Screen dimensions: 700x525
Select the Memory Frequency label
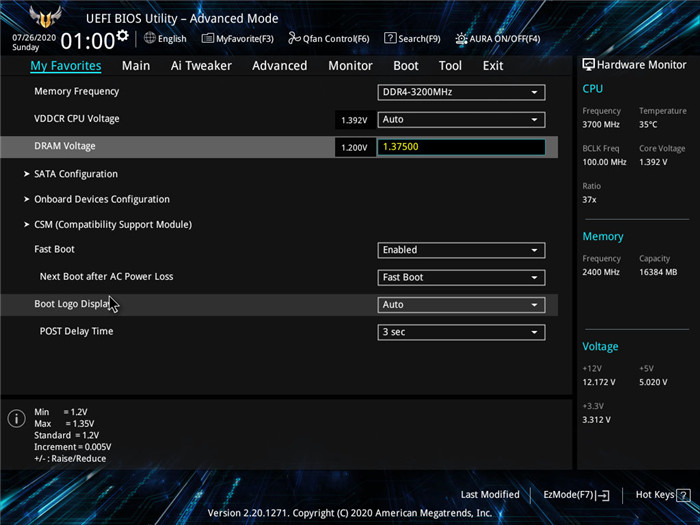click(x=77, y=92)
